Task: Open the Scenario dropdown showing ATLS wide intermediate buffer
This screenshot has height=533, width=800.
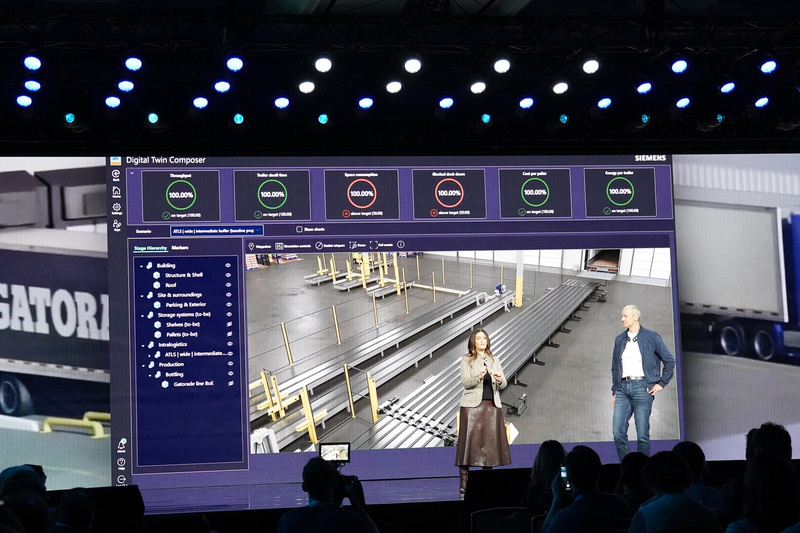Action: [216, 231]
